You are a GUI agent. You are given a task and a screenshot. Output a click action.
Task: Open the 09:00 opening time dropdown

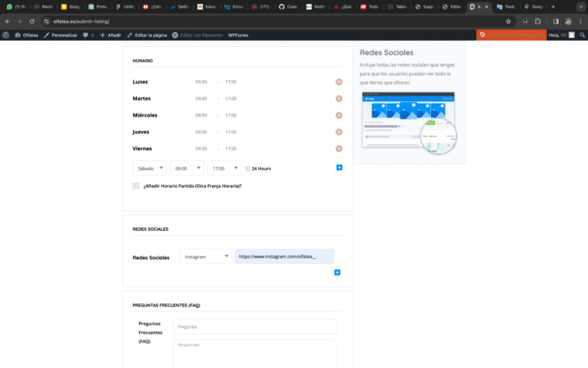[x=187, y=168]
